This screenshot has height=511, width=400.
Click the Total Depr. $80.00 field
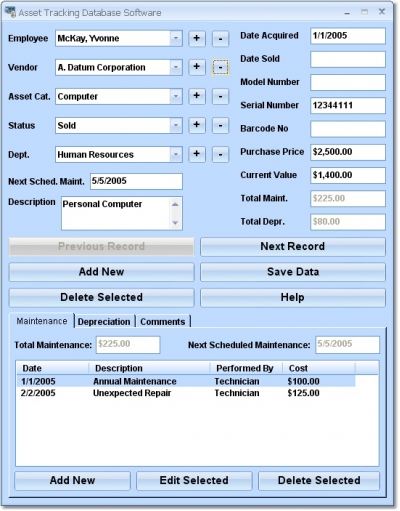tap(348, 222)
